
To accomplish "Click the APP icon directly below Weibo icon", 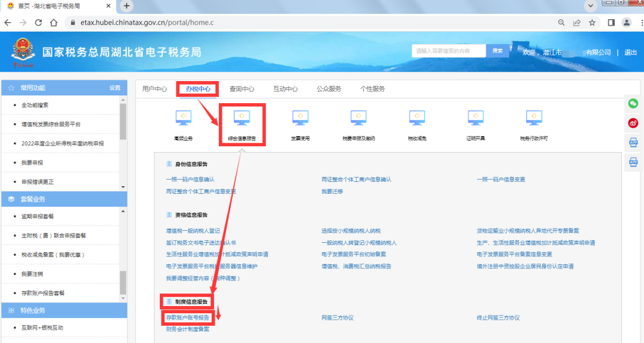I will [633, 143].
